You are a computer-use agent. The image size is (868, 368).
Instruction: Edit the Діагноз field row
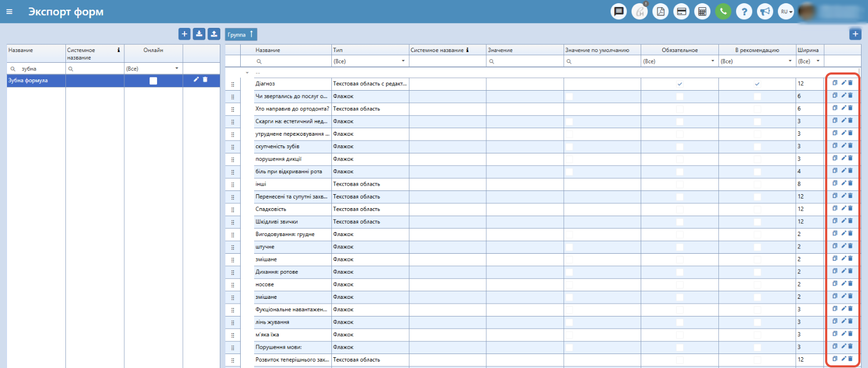[x=843, y=83]
